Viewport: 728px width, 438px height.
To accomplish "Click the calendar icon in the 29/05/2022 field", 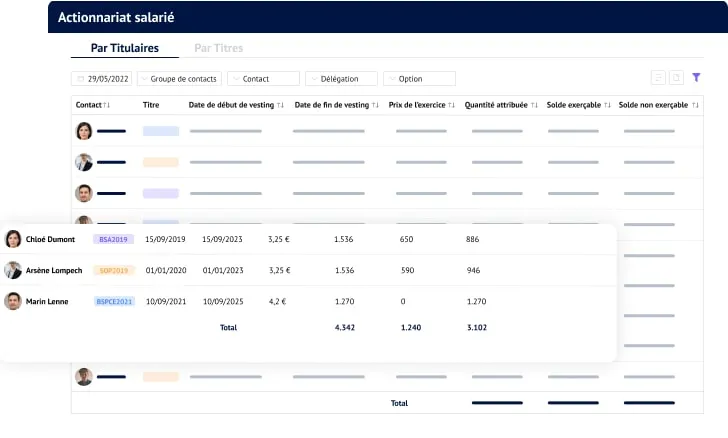I will click(x=80, y=79).
